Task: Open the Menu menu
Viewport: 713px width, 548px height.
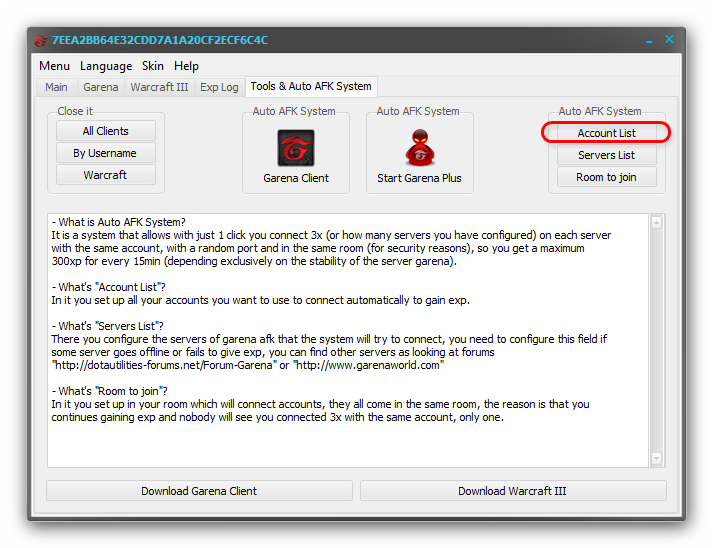Action: [x=55, y=66]
